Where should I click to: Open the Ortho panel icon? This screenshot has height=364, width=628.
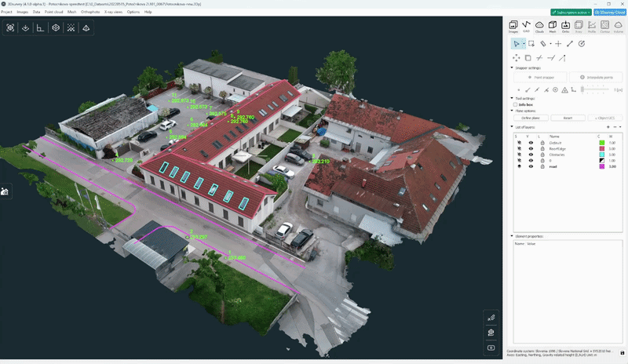[x=566, y=26]
